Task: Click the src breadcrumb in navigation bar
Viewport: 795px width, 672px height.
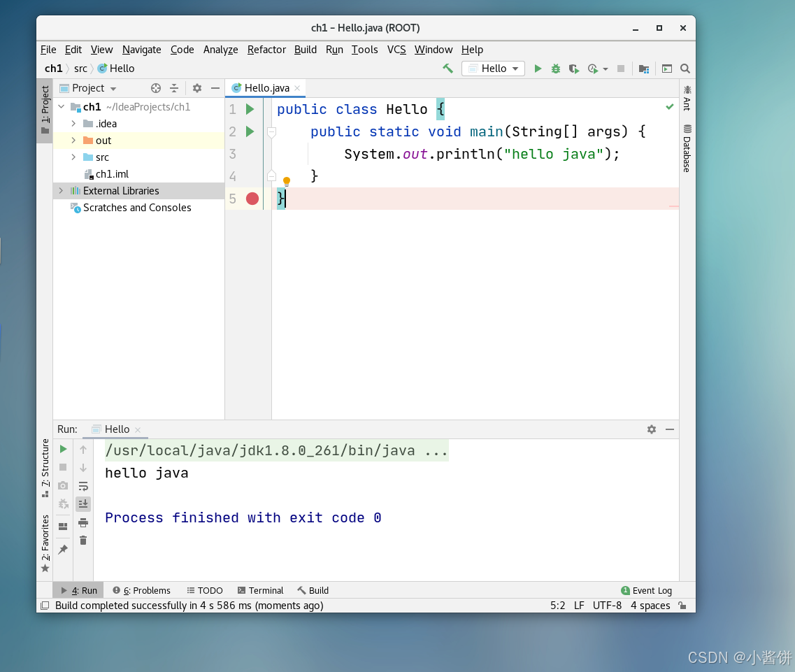Action: (80, 69)
